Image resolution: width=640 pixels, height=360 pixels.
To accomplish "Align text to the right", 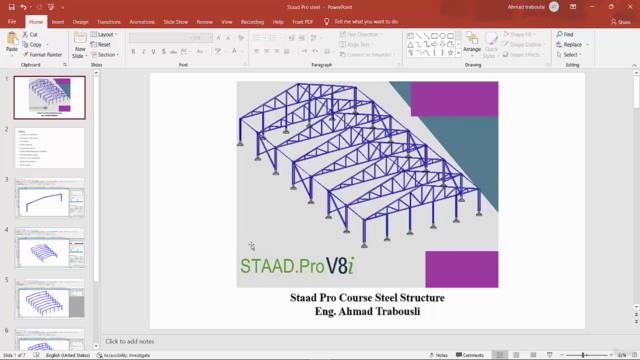I will pyautogui.click(x=277, y=51).
